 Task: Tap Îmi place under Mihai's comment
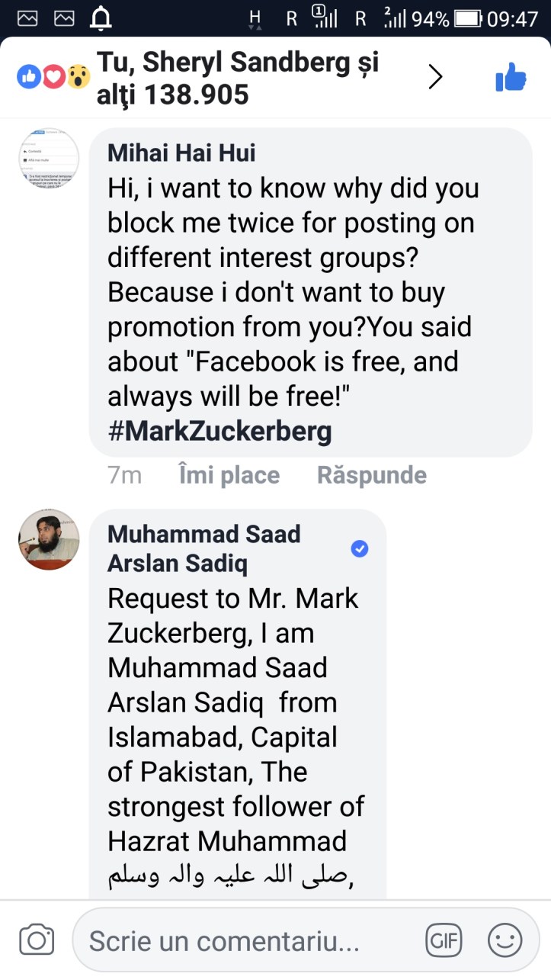(227, 474)
